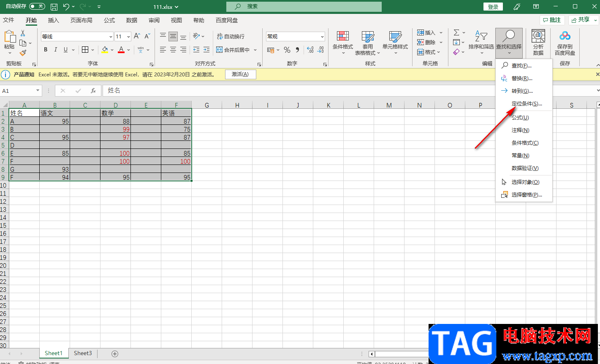The width and height of the screenshot is (600, 364).
Task: Click the 激活(A) activate button
Action: [240, 74]
